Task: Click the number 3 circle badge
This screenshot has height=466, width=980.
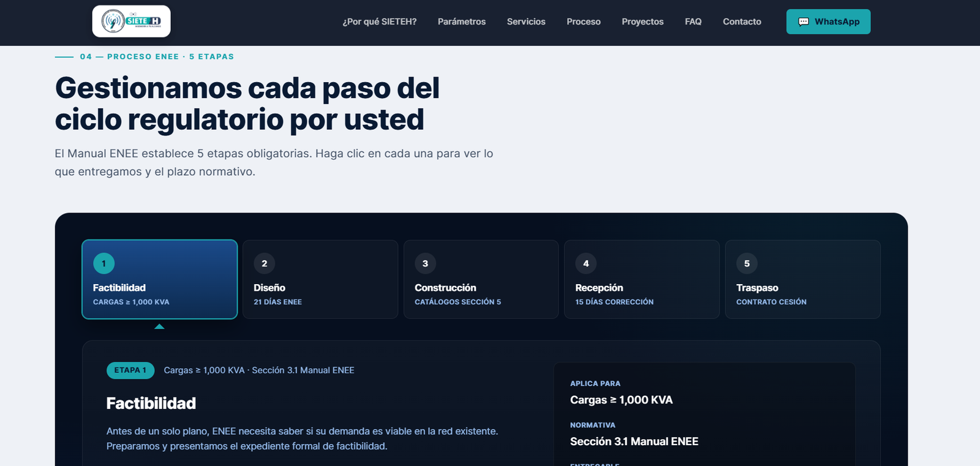Action: (425, 263)
